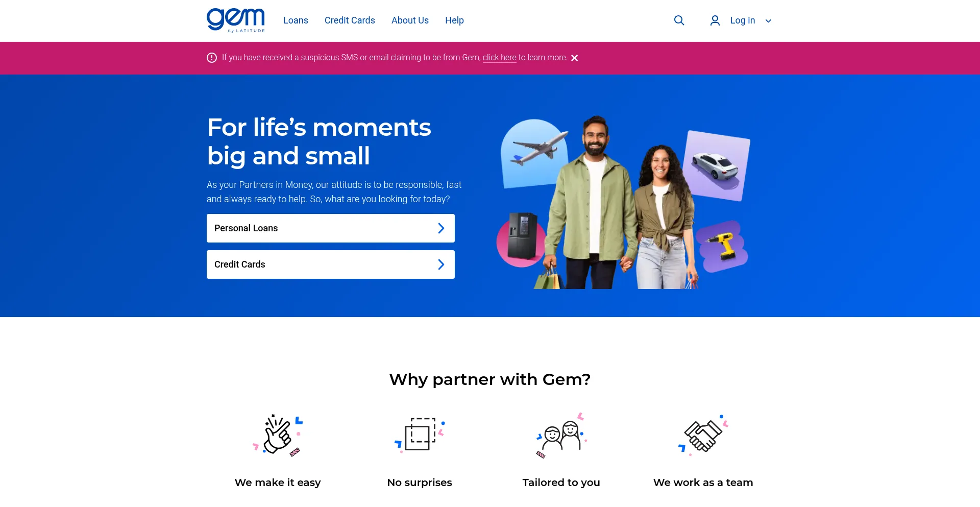Select the Personal Loans option button
This screenshot has height=507, width=980.
(x=331, y=228)
